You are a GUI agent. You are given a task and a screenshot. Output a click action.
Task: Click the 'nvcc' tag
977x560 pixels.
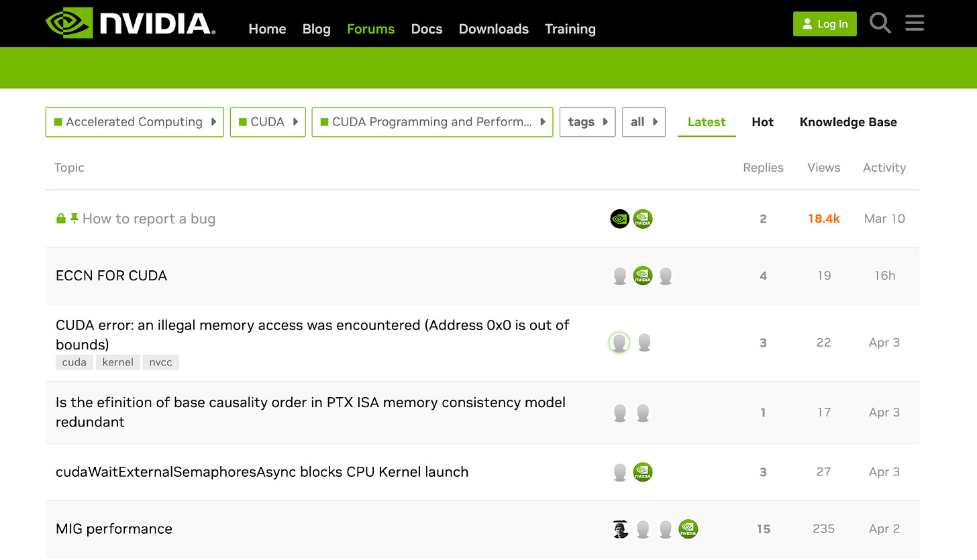(x=161, y=362)
